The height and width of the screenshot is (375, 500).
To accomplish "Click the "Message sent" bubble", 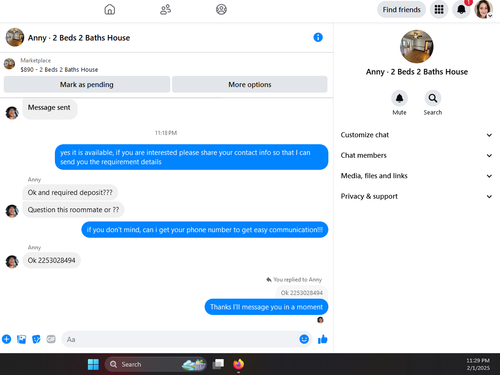I will [49, 108].
